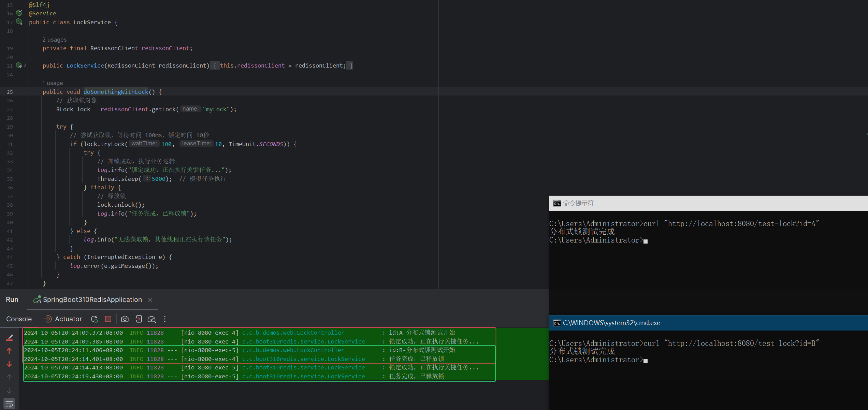The height and width of the screenshot is (410, 868).
Task: Click the '1 usage' hint above doSomethingWithLock
Action: pyautogui.click(x=53, y=83)
